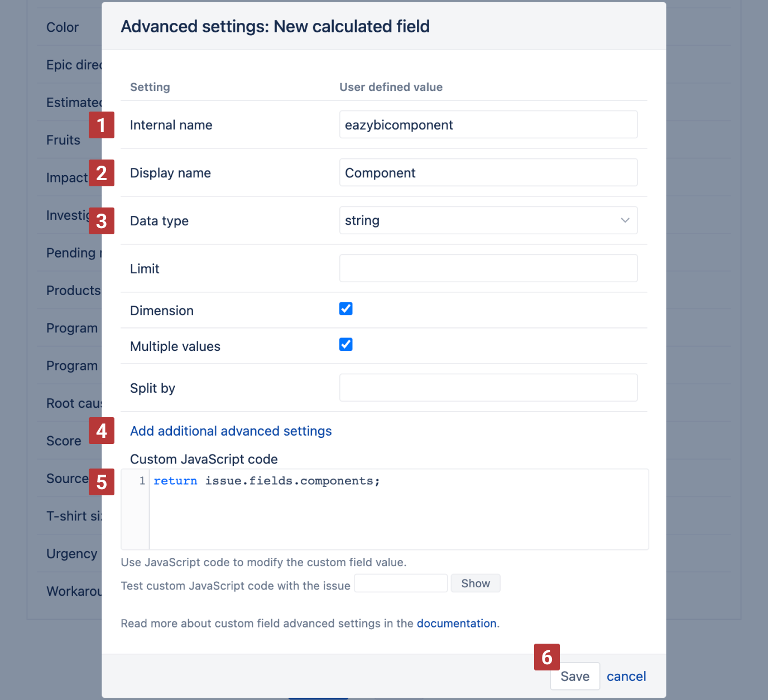Uncheck the Multiple values checkbox
Screen dimensions: 768x700
[x=346, y=345]
